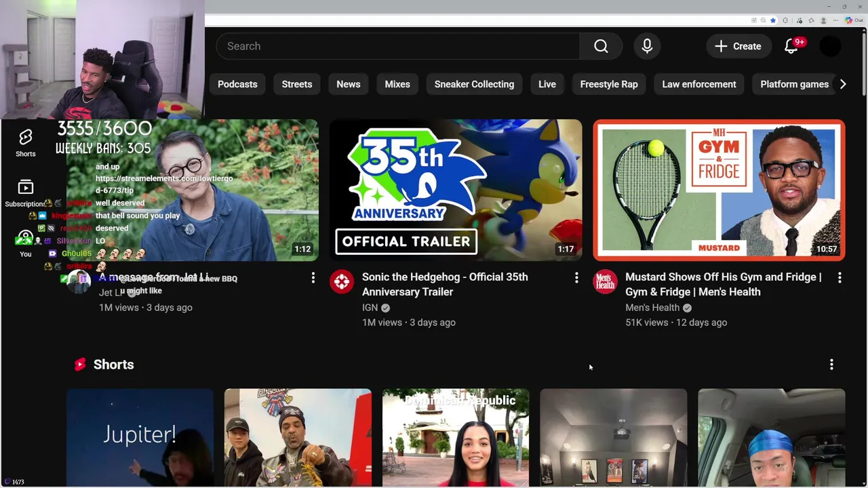Click the browser zoom magnifier icon
Viewport: 868px width, 488px height.
point(763,20)
